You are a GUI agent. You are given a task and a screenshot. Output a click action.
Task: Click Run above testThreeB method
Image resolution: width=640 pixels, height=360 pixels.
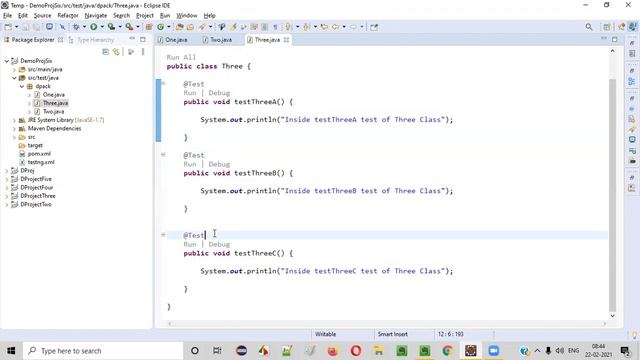[190, 164]
